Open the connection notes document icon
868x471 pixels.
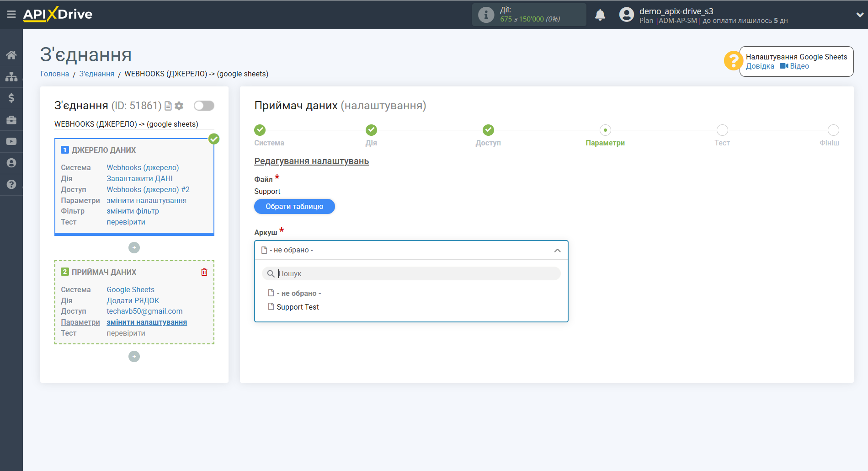(x=168, y=106)
